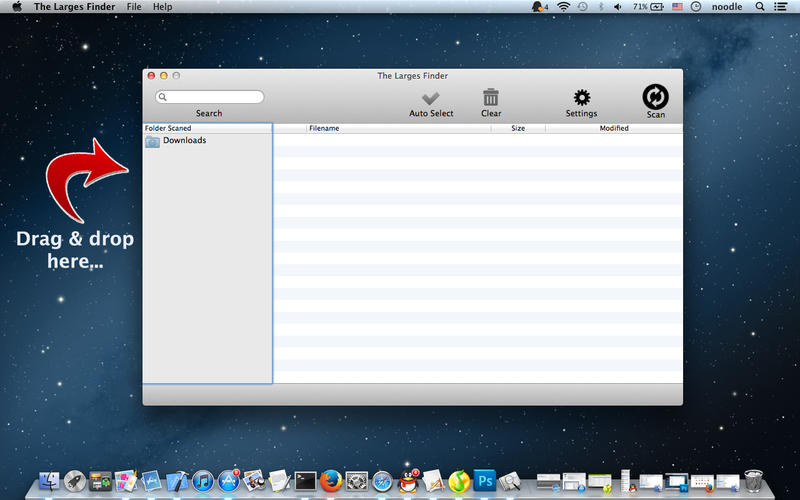Open Launchpad rocket in the dock
This screenshot has width=800, height=500.
click(x=74, y=481)
